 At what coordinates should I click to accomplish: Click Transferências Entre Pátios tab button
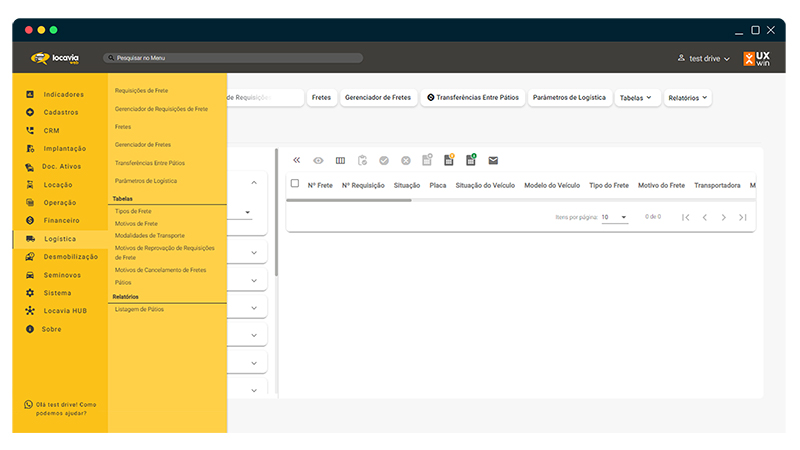point(473,97)
